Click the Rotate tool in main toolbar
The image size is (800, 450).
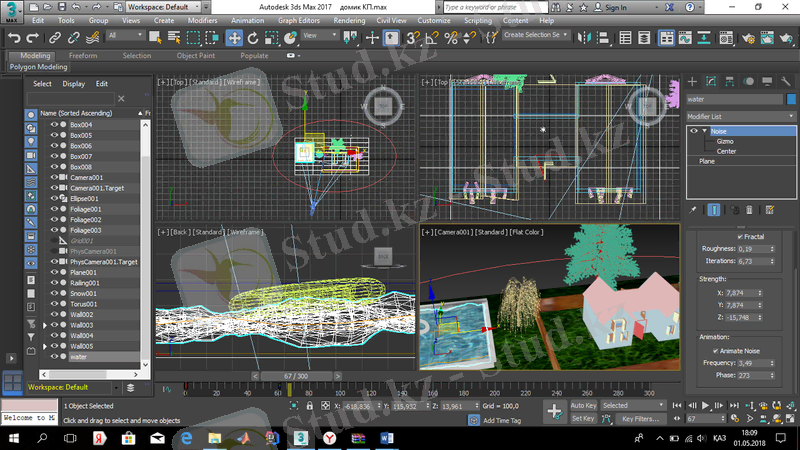click(252, 37)
